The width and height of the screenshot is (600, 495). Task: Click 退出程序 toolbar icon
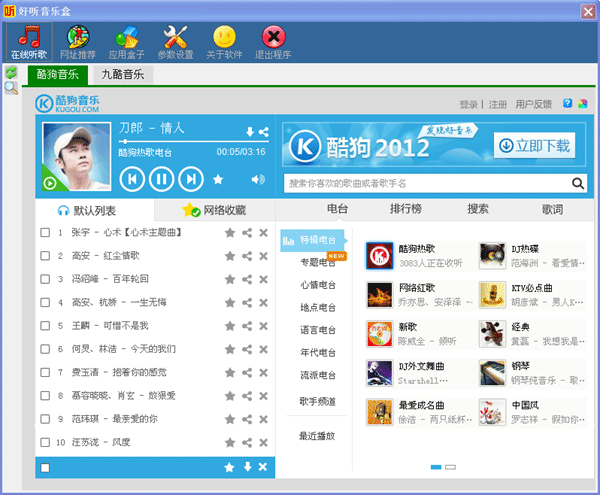pyautogui.click(x=272, y=42)
